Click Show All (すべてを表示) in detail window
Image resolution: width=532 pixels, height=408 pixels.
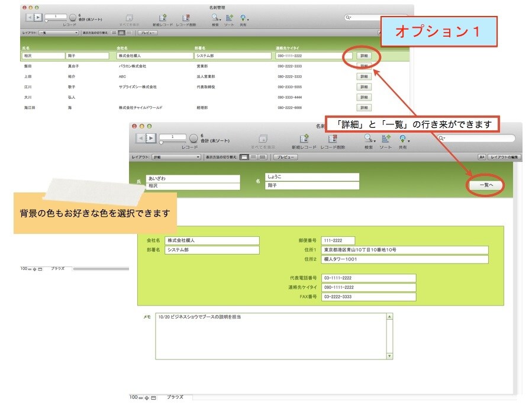pyautogui.click(x=263, y=142)
